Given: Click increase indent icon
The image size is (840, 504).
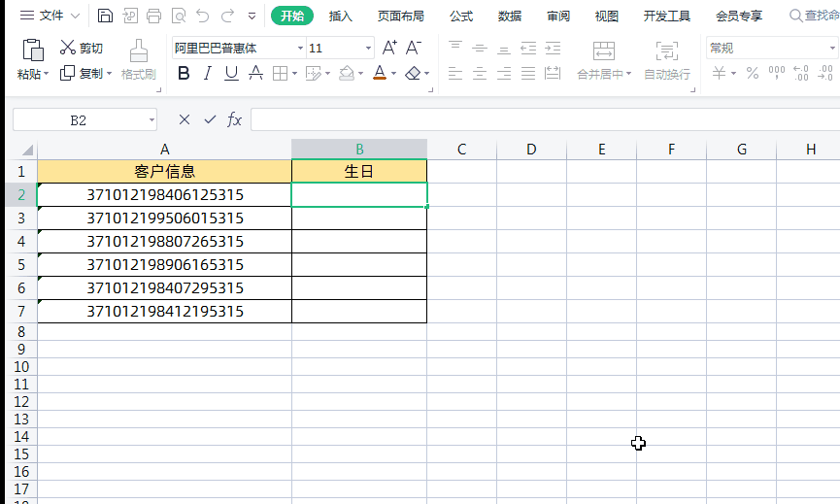Looking at the screenshot, I should tap(553, 48).
